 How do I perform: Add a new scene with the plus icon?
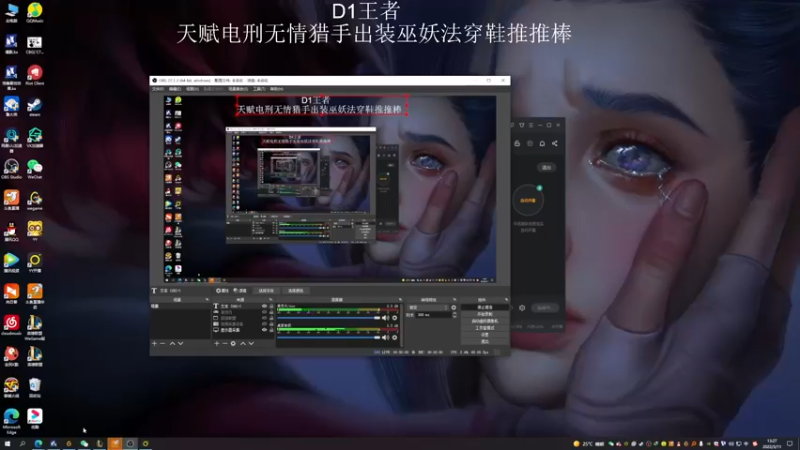point(154,343)
